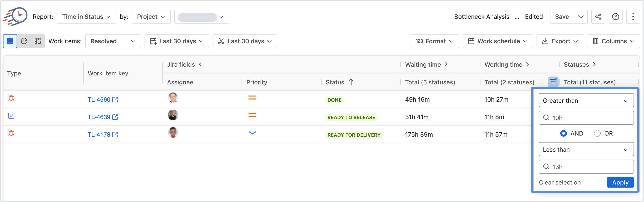644x202 pixels.
Task: Click the share report icon
Action: tap(598, 17)
